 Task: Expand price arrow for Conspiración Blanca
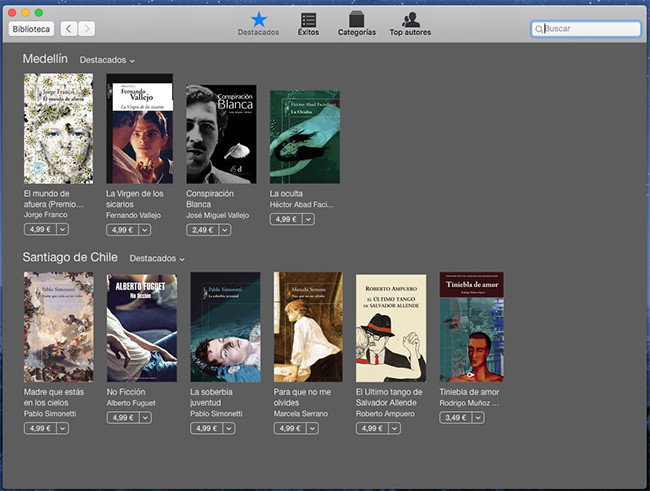tap(225, 230)
